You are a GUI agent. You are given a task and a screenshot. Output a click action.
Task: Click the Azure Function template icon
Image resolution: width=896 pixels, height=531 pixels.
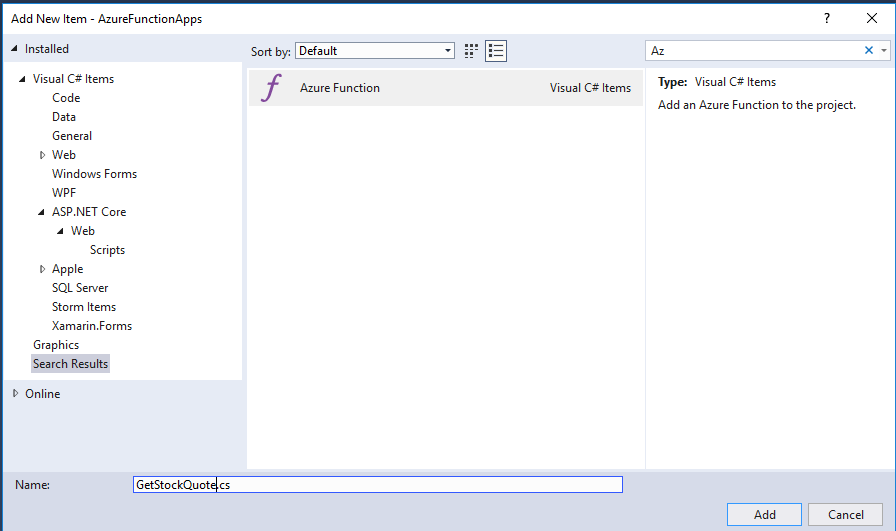pyautogui.click(x=271, y=87)
